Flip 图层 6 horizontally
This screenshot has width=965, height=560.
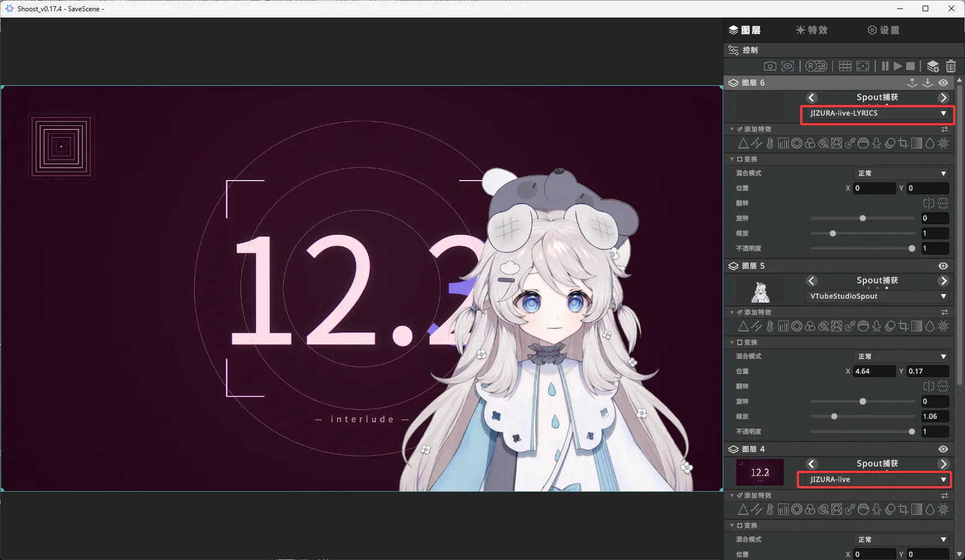pos(929,203)
